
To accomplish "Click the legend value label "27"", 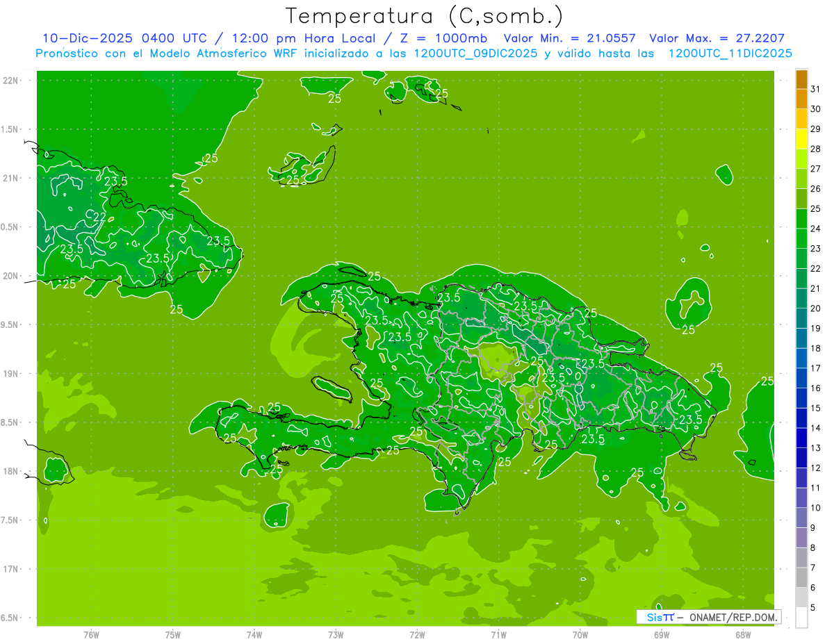I will coord(816,169).
